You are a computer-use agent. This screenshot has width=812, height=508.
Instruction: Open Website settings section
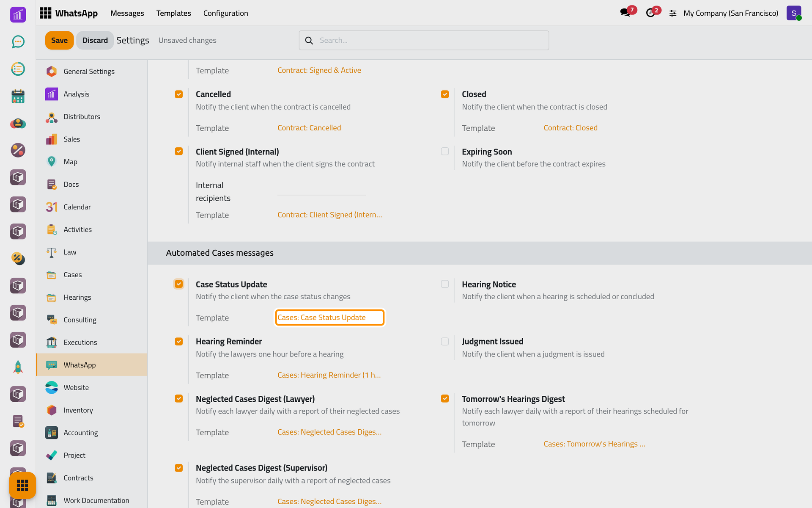(92, 387)
